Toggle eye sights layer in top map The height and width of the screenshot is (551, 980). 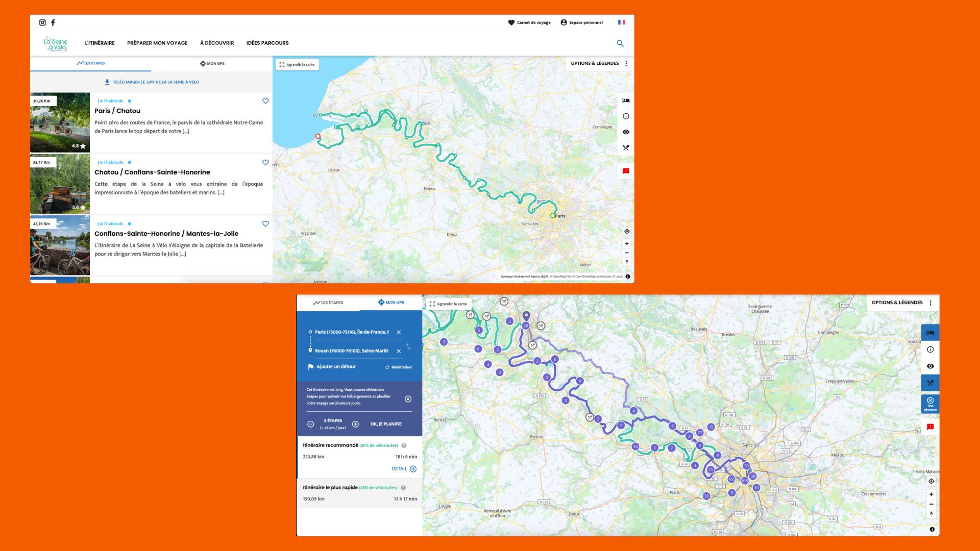click(x=626, y=132)
